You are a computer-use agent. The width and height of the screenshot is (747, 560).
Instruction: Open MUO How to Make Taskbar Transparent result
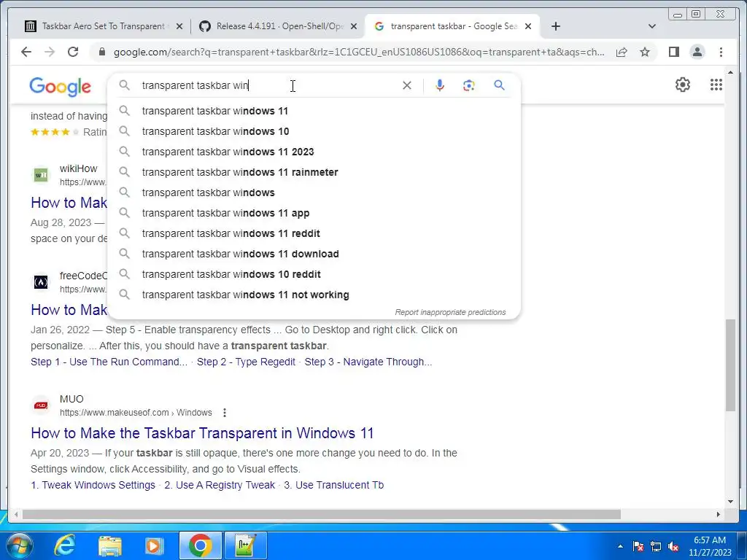(202, 433)
